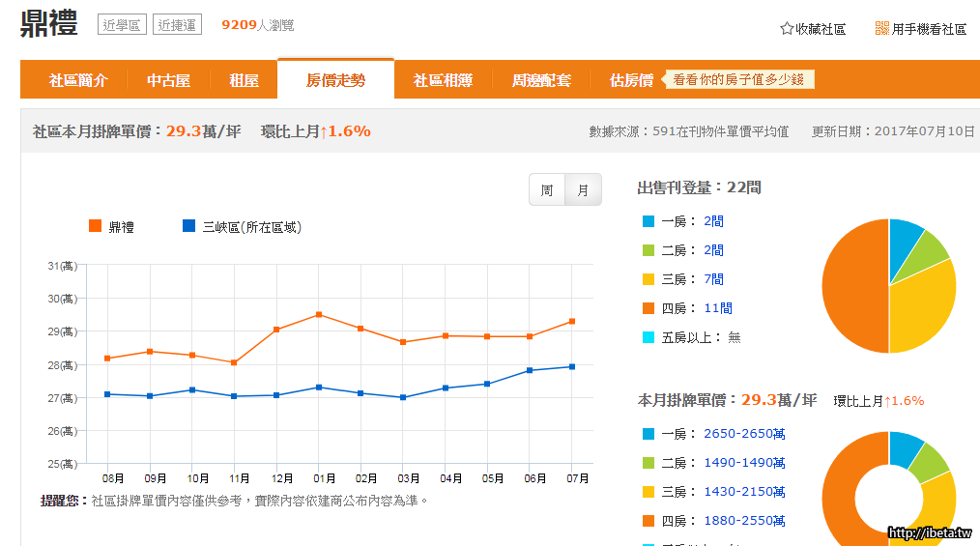980x546 pixels.
Task: Switch chart to monthly 月 view
Action: 583,190
